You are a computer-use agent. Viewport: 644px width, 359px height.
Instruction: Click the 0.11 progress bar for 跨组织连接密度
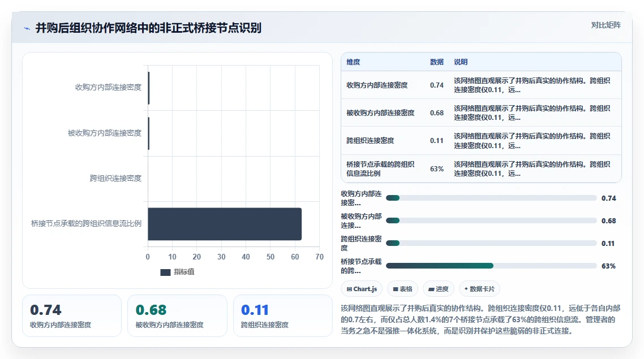pos(491,243)
